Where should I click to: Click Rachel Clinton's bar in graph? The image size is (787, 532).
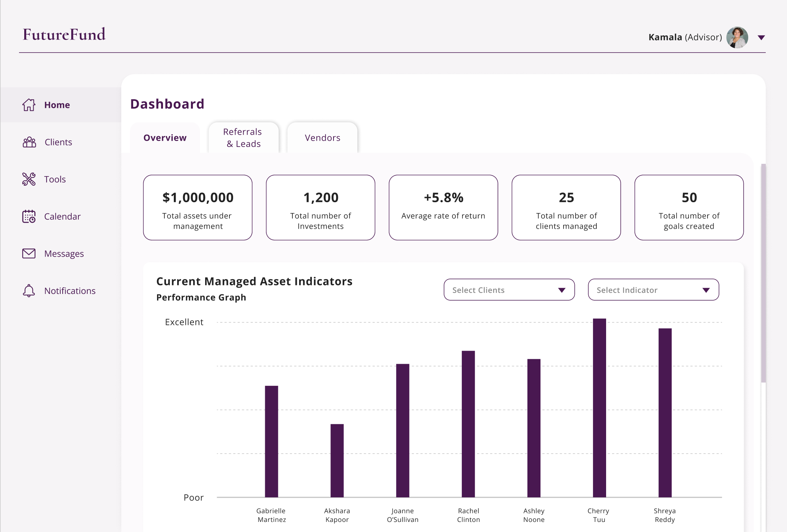pos(468,424)
